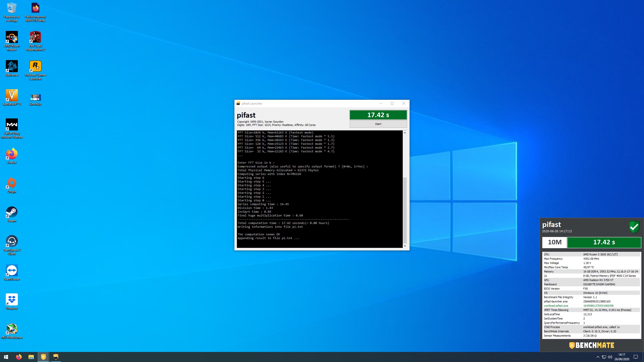The image size is (644, 362).
Task: Select the Battle.net desktop icon
Action: (x=12, y=68)
